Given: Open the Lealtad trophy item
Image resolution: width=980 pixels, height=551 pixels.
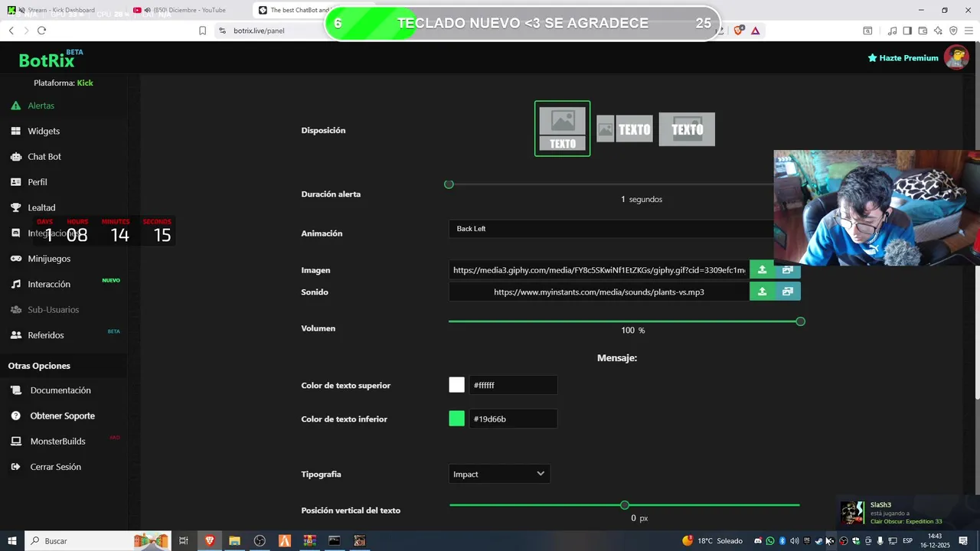Looking at the screenshot, I should click(x=41, y=207).
